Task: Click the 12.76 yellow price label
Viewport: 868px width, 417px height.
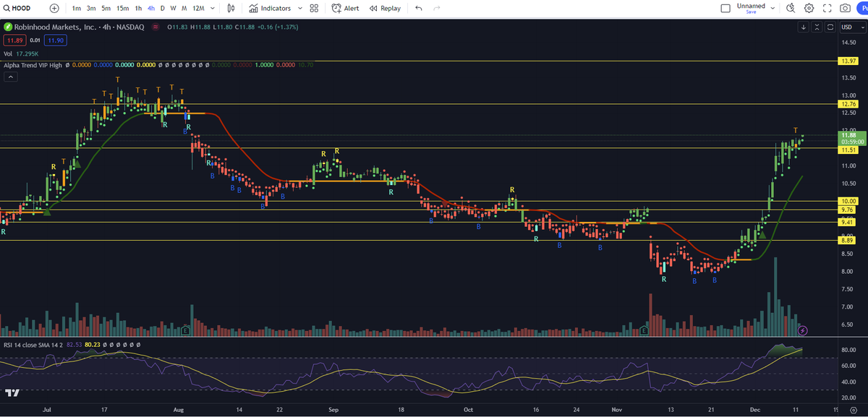Action: (847, 104)
